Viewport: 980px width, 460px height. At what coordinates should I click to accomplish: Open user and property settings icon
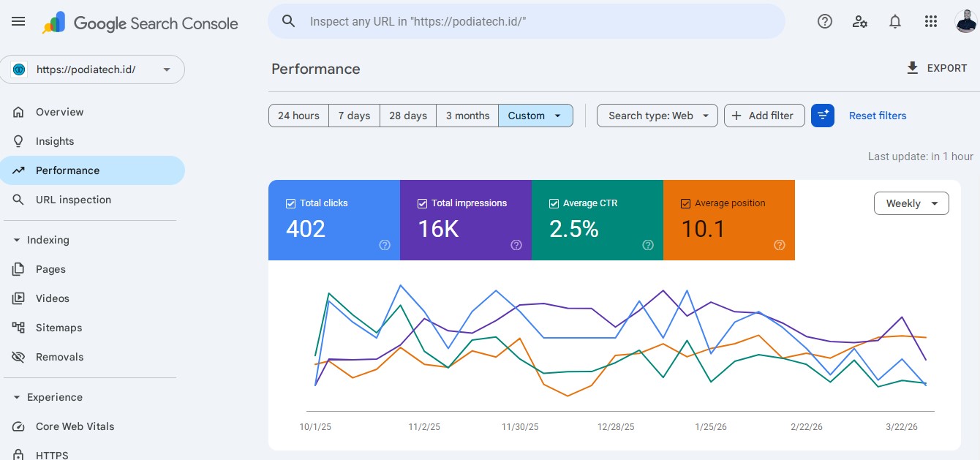click(860, 22)
